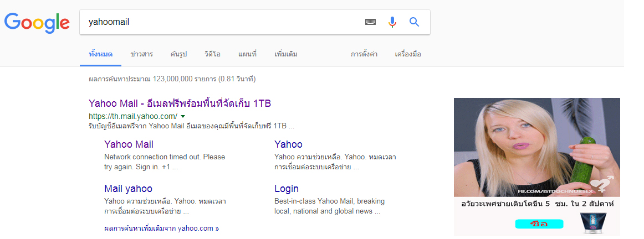
Task: Expand green arrow next to th.mail.yahoo.com
Action: coord(183,116)
